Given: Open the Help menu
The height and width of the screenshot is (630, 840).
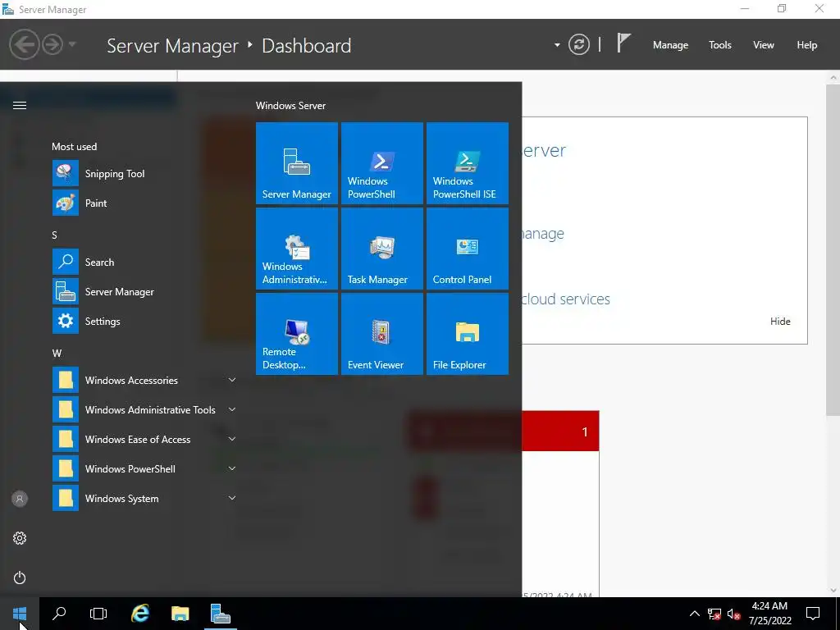Looking at the screenshot, I should pyautogui.click(x=807, y=45).
